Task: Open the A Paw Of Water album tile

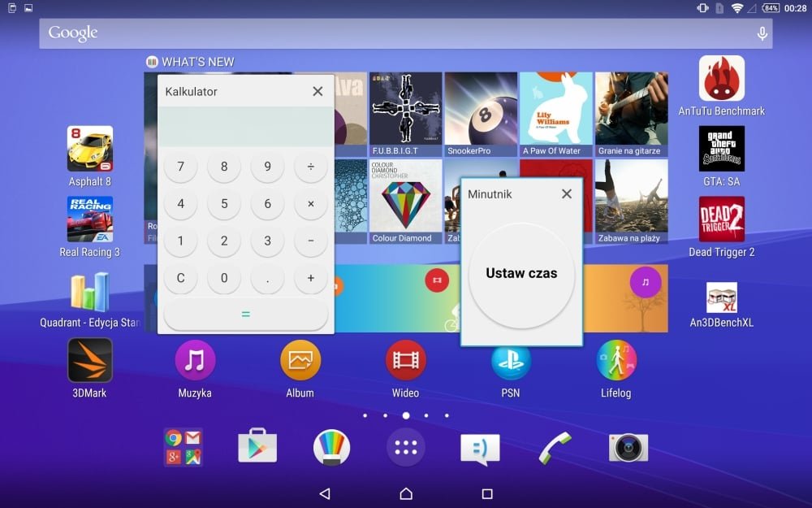Action: [x=556, y=114]
